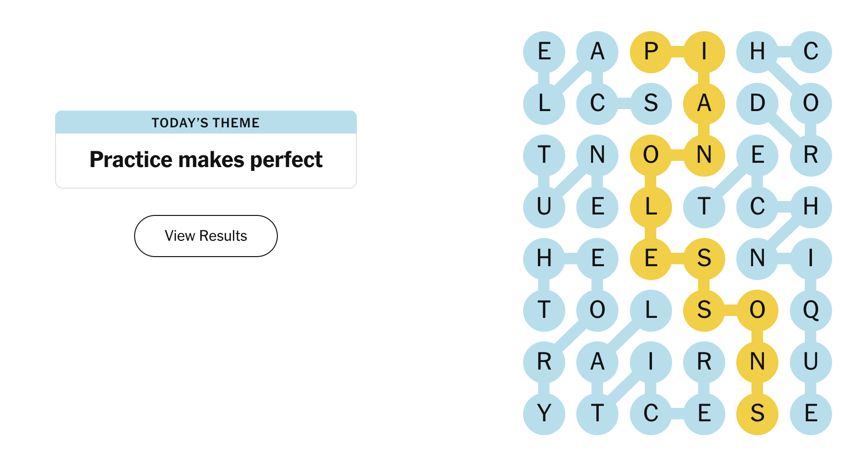Screen dimensions: 868x473
Task: Tap the yellow letter A tile
Action: point(704,103)
